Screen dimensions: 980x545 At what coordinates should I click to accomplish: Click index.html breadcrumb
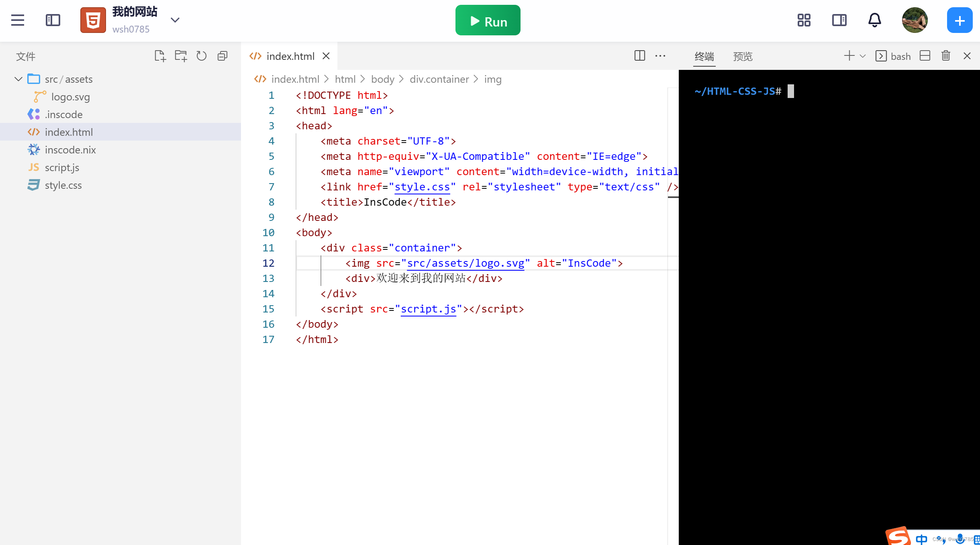(x=295, y=79)
